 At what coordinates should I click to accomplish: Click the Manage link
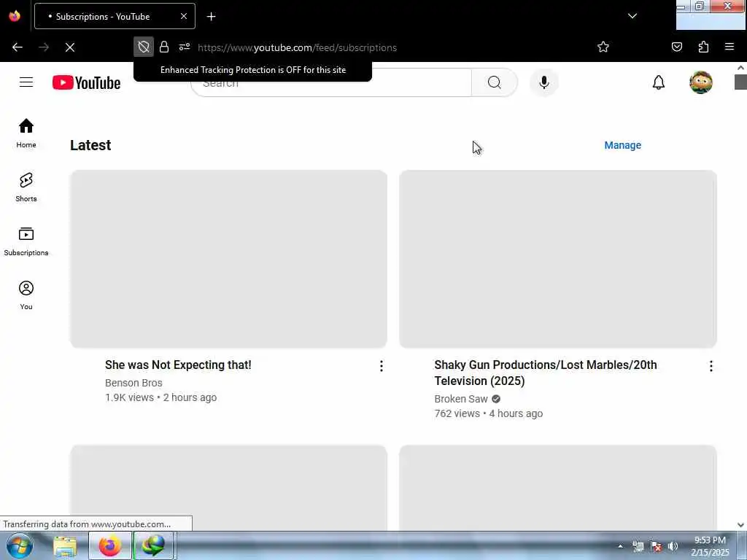pyautogui.click(x=623, y=145)
